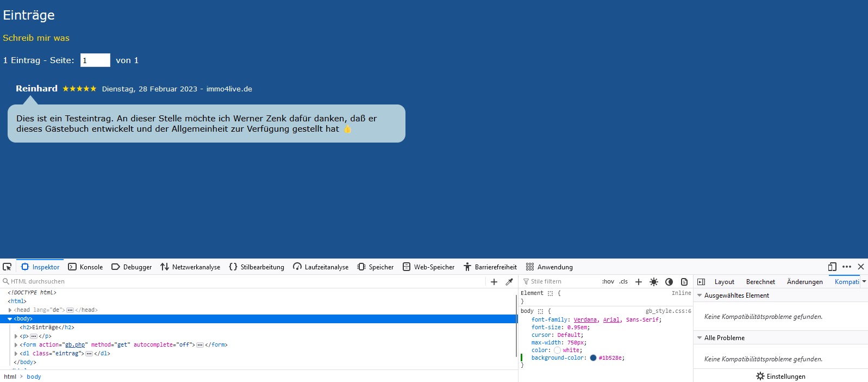Click the eyedropper color picker icon
This screenshot has height=382, width=868.
point(509,282)
